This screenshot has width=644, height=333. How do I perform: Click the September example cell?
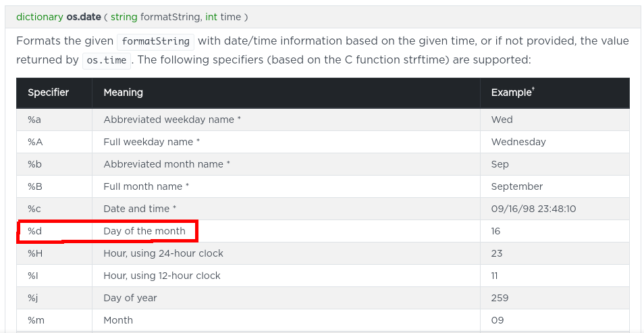tap(555, 186)
